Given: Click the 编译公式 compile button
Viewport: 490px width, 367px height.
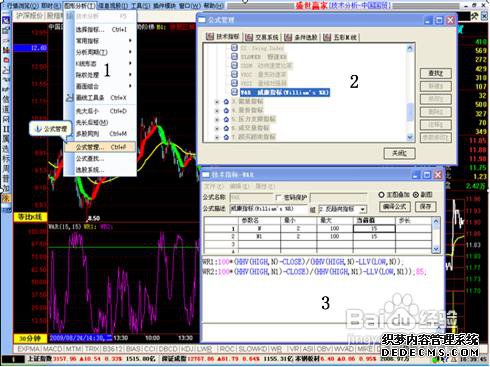Looking at the screenshot, I should pyautogui.click(x=395, y=207).
